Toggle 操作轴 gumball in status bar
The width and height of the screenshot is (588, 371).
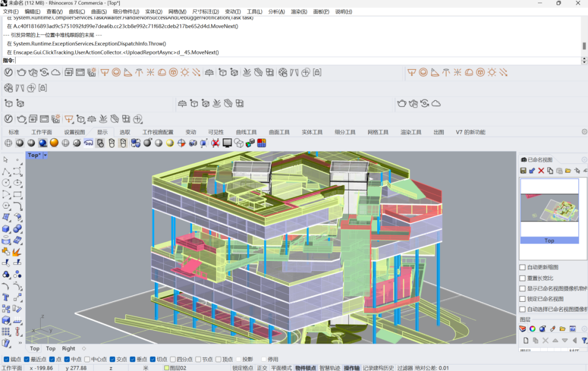point(351,368)
